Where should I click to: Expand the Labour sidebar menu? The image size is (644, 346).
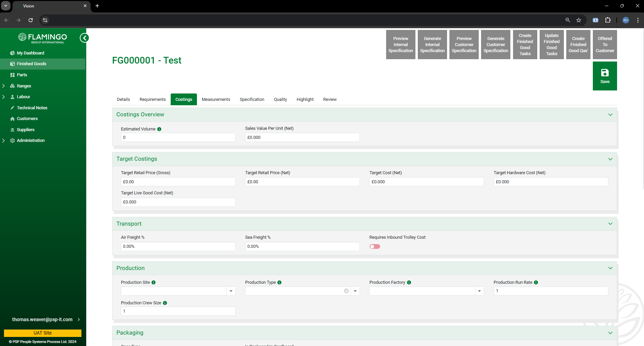click(3, 97)
